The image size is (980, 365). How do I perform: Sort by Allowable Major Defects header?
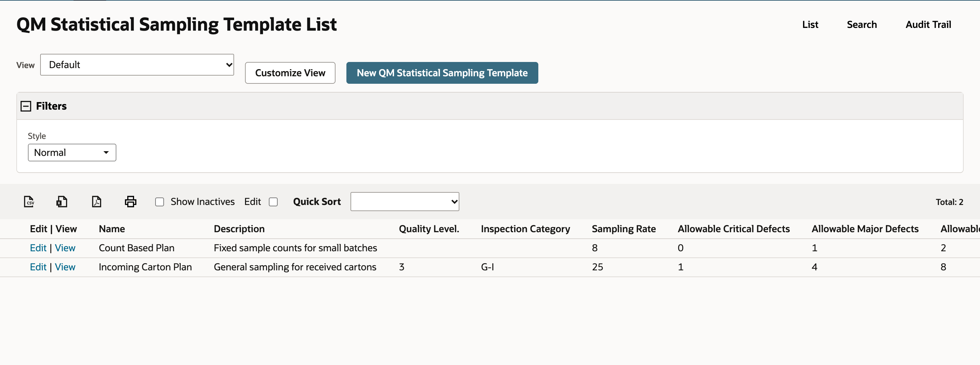point(865,229)
